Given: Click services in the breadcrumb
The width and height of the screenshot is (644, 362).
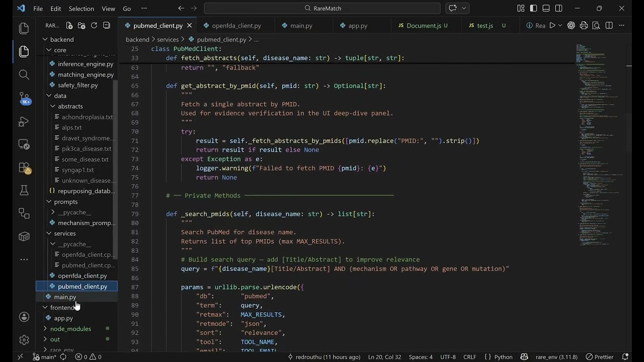Looking at the screenshot, I should [x=168, y=39].
